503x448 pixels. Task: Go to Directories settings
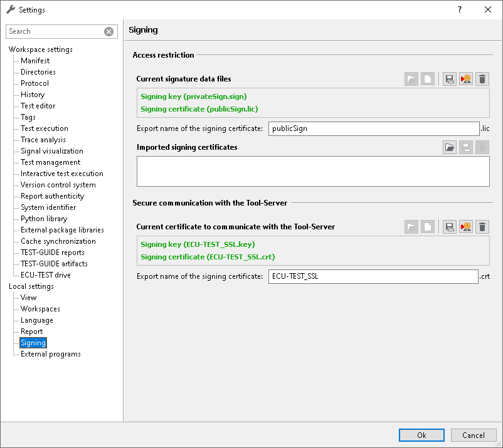(x=38, y=72)
